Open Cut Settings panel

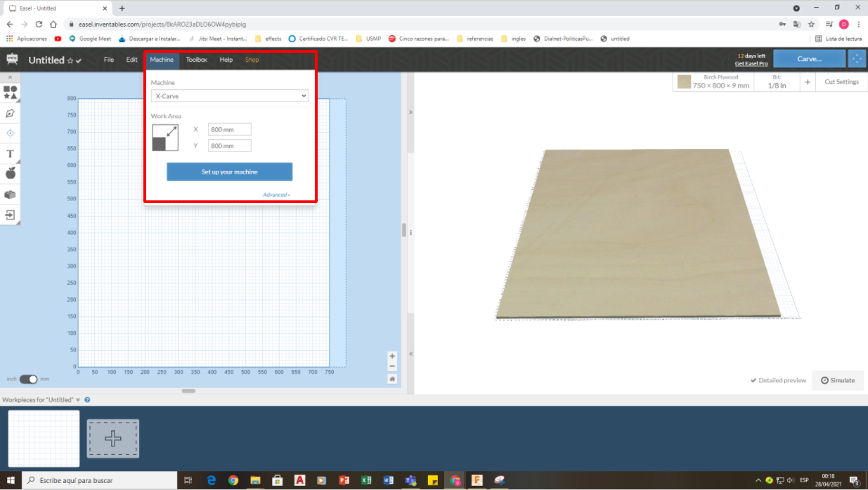point(841,82)
